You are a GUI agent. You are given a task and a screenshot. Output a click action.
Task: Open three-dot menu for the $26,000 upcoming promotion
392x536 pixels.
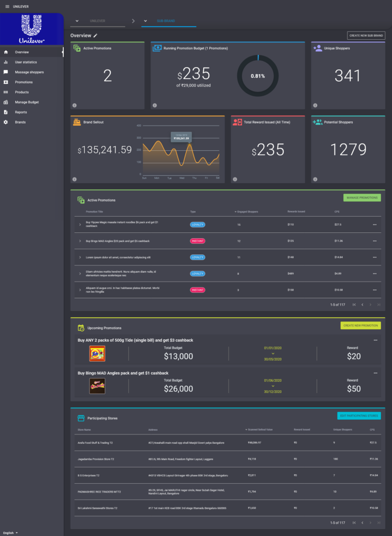click(x=375, y=373)
